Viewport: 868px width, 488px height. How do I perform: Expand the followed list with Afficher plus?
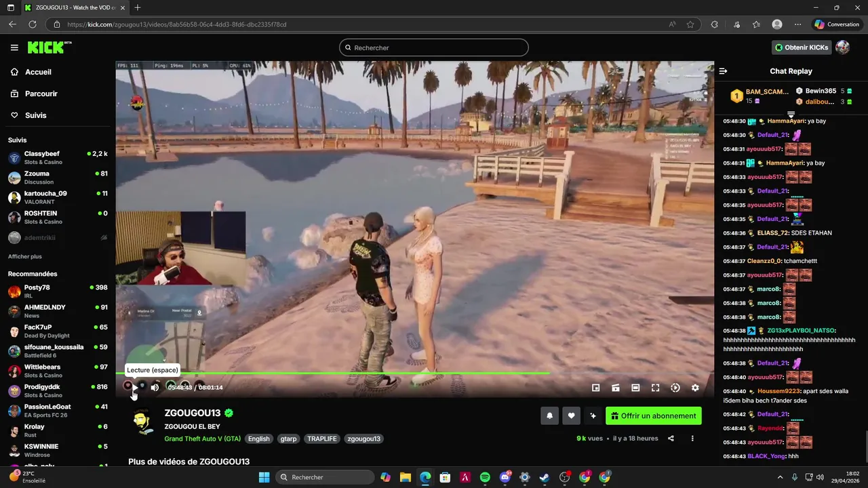pos(25,257)
